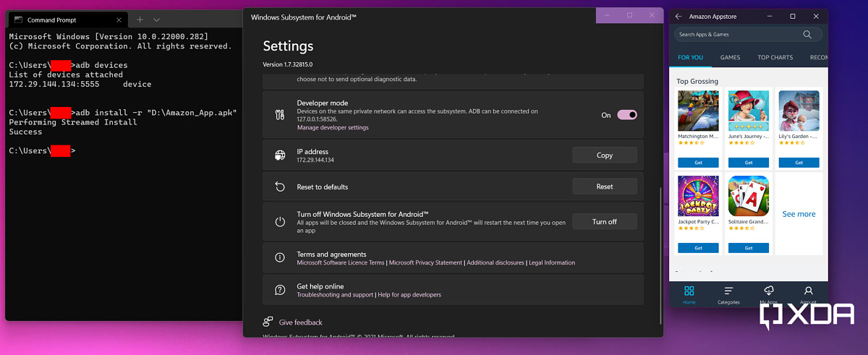This screenshot has height=355, width=868.
Task: Add a new terminal tab
Action: click(140, 20)
